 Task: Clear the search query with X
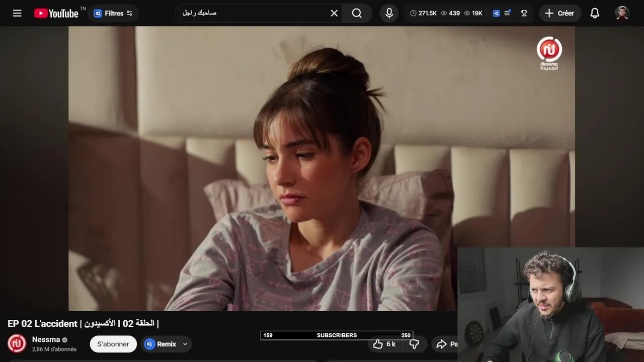[334, 13]
